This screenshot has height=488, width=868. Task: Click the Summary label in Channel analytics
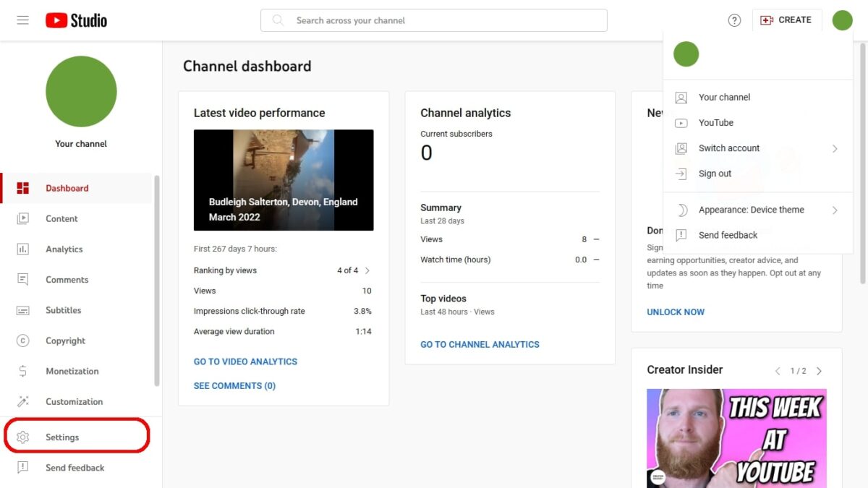[x=441, y=207]
